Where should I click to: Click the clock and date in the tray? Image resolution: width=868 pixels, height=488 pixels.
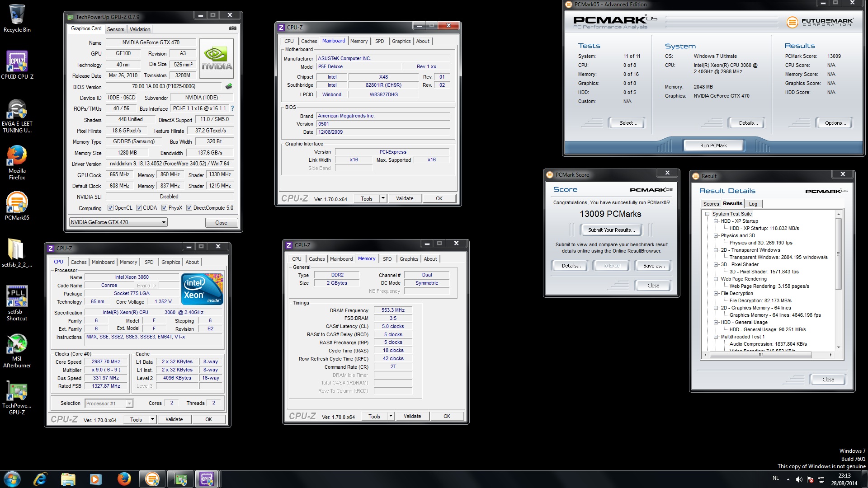(844, 479)
